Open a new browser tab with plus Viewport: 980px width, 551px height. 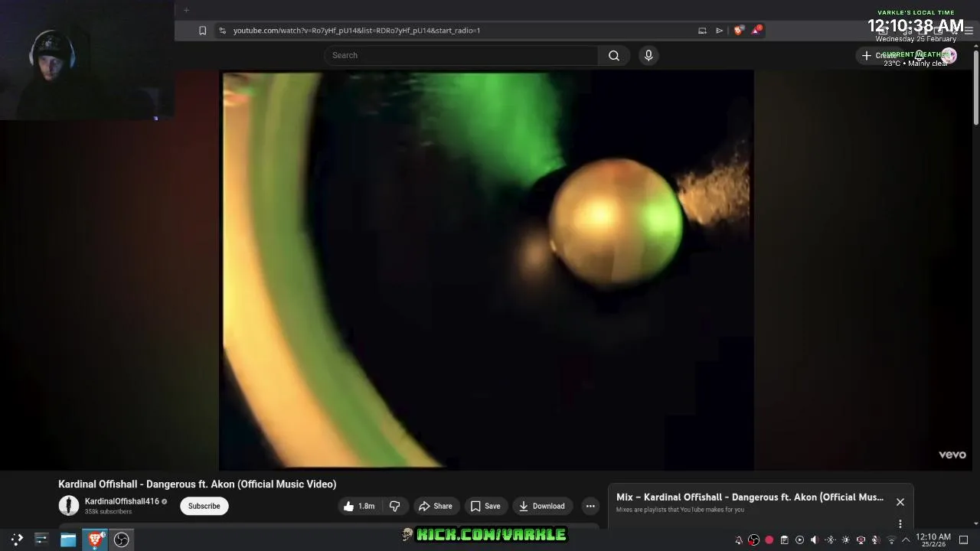pyautogui.click(x=186, y=10)
